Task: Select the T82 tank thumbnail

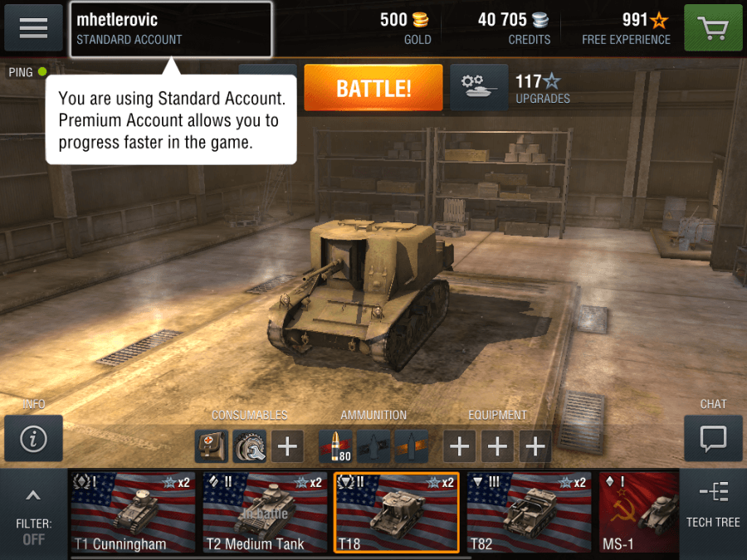Action: click(x=529, y=512)
